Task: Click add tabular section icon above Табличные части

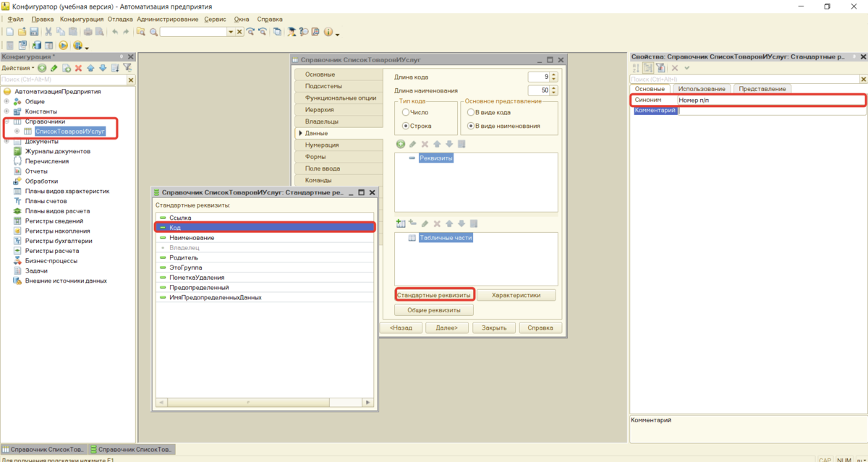Action: [401, 224]
